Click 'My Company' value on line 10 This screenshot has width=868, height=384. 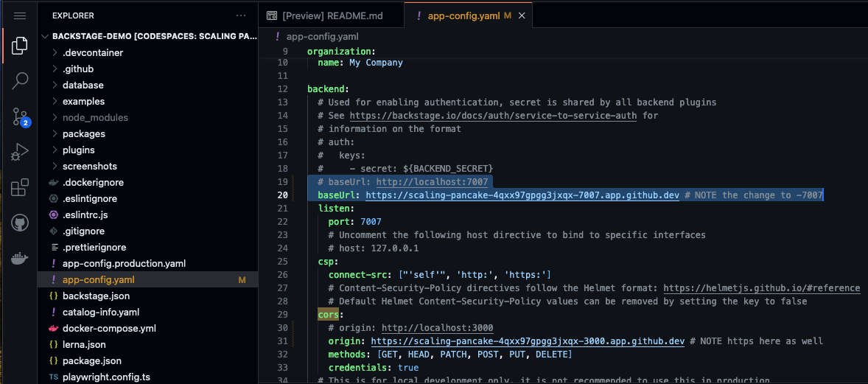[x=376, y=63]
